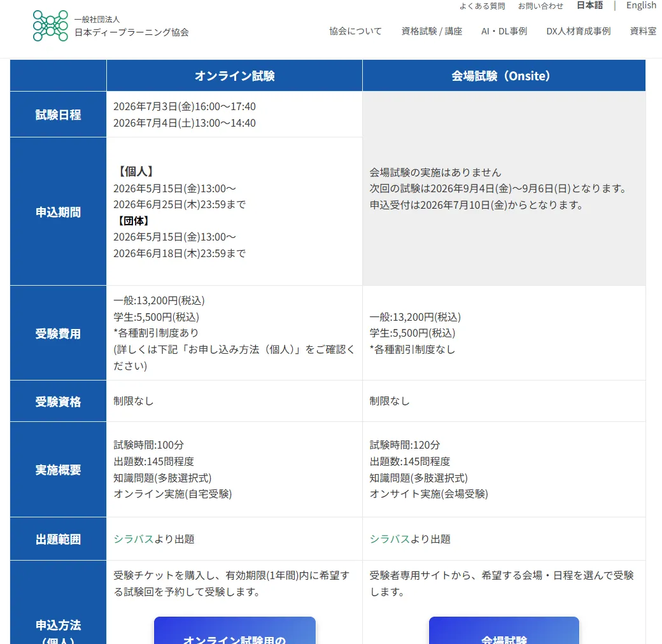Click the 申込方法 row header
The width and height of the screenshot is (662, 644).
(59, 603)
